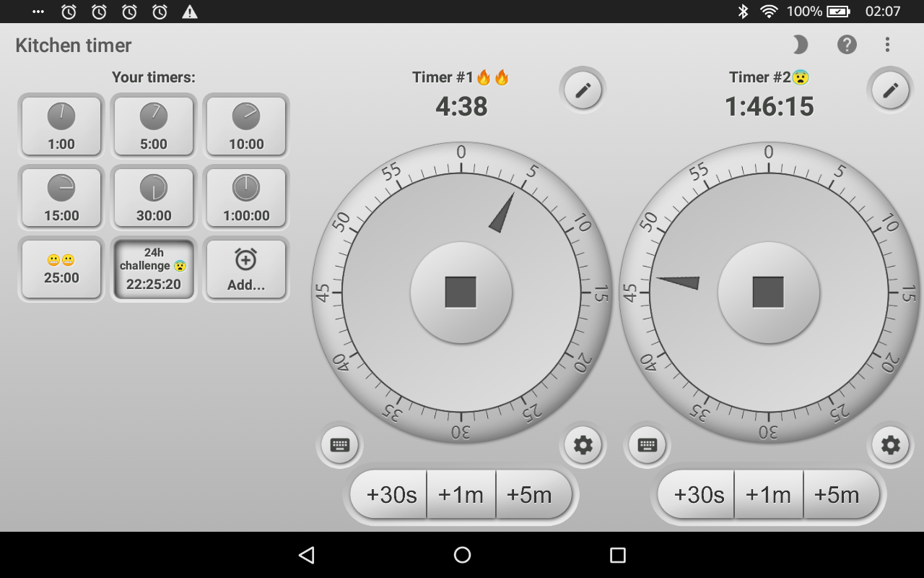This screenshot has width=924, height=578.
Task: Select the running 24h challenge timer
Action: [x=154, y=269]
